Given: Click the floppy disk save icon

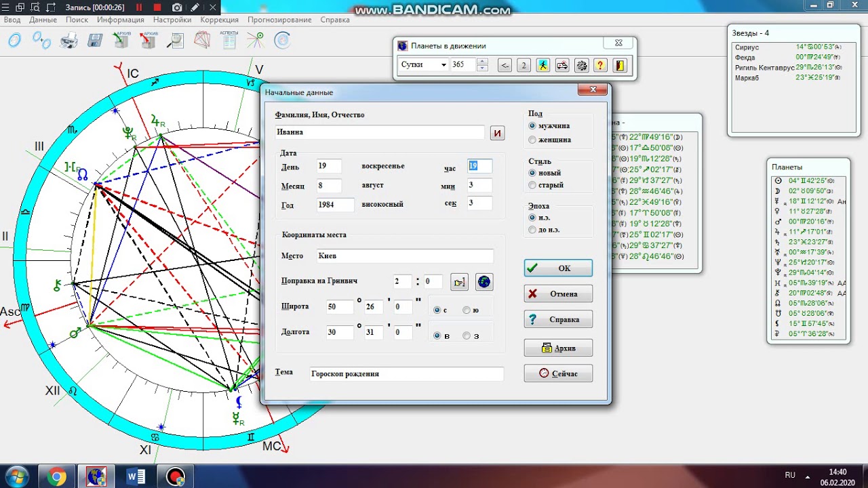Looking at the screenshot, I should pyautogui.click(x=94, y=41).
